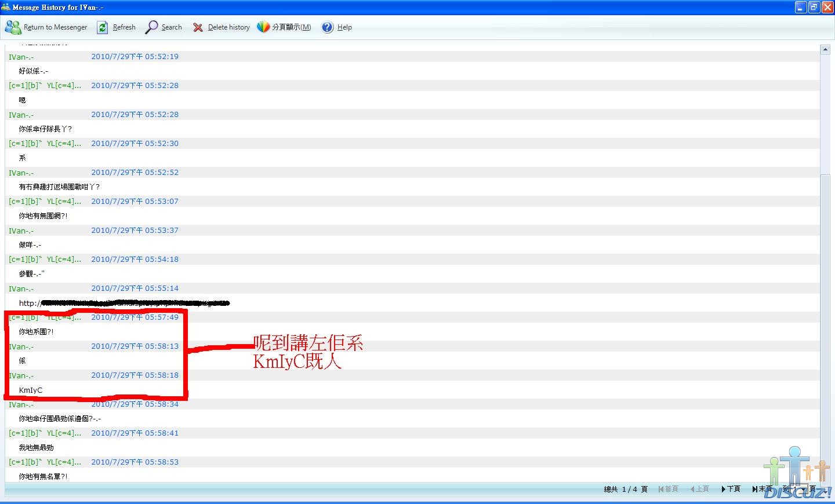This screenshot has height=504, width=835.
Task: Click the blacked-out http:// link
Action: pos(124,303)
